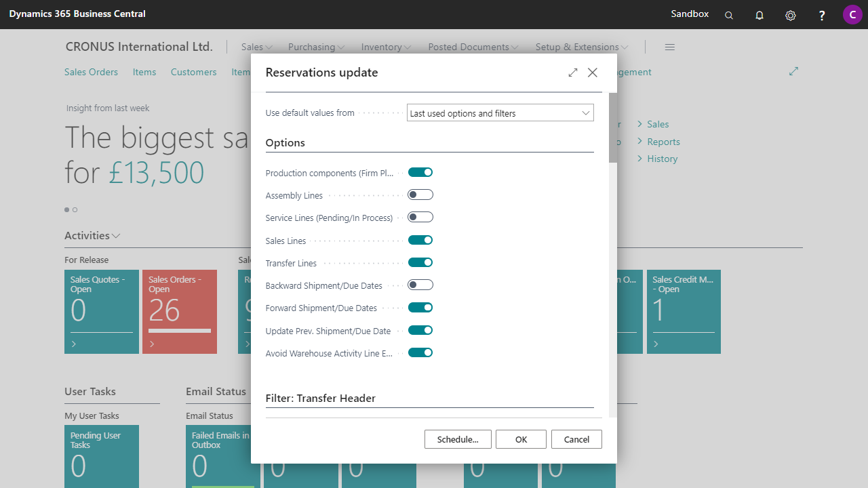The image size is (868, 488).
Task: Open the Posted Documents menu
Action: (473, 47)
